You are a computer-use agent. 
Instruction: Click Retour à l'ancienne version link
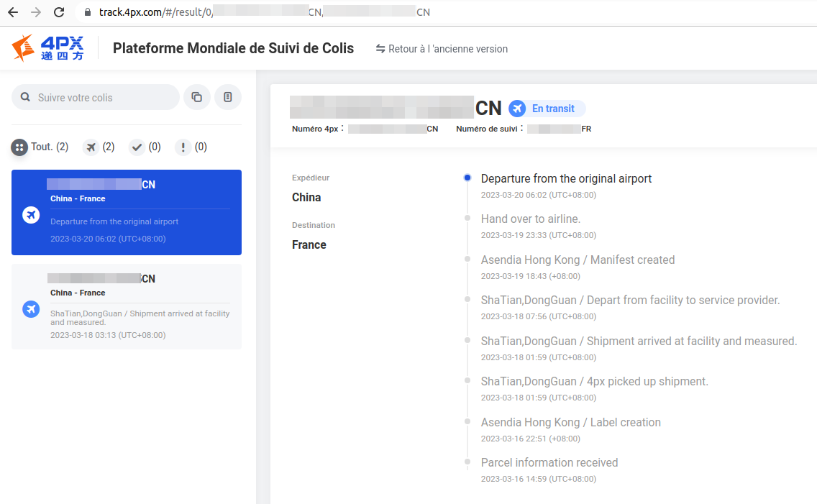(x=442, y=49)
